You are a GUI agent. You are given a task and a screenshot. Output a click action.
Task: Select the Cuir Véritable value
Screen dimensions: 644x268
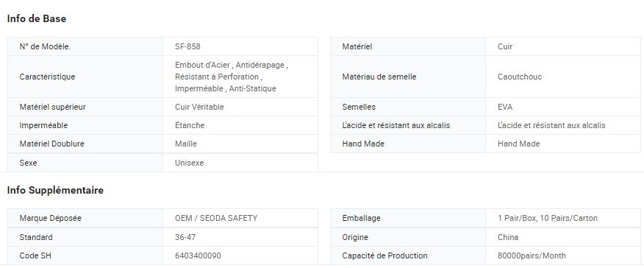click(200, 107)
